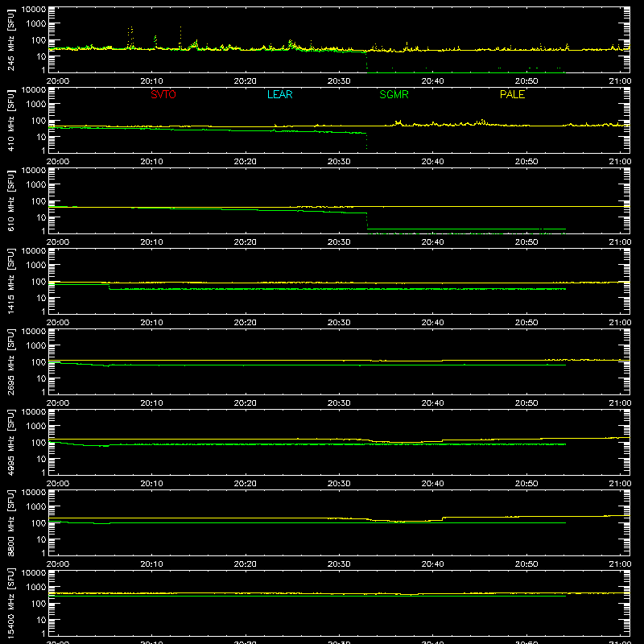Click 21:00 time label below 245 MHz panel

pyautogui.click(x=620, y=81)
